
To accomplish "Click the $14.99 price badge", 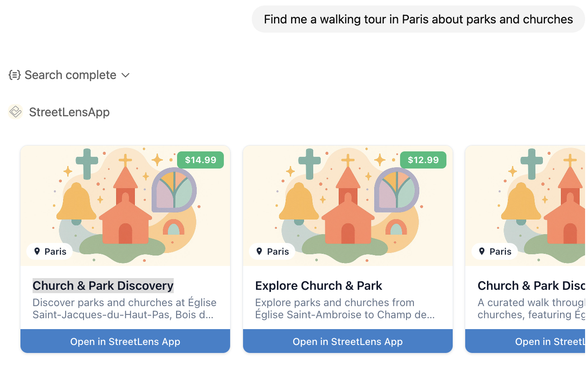I will pos(200,160).
